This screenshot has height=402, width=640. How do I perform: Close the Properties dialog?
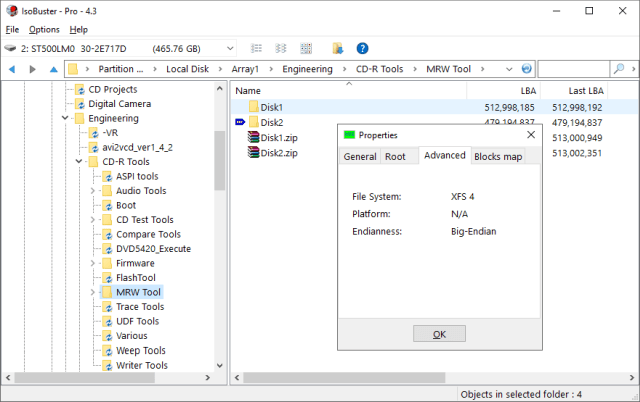[531, 135]
